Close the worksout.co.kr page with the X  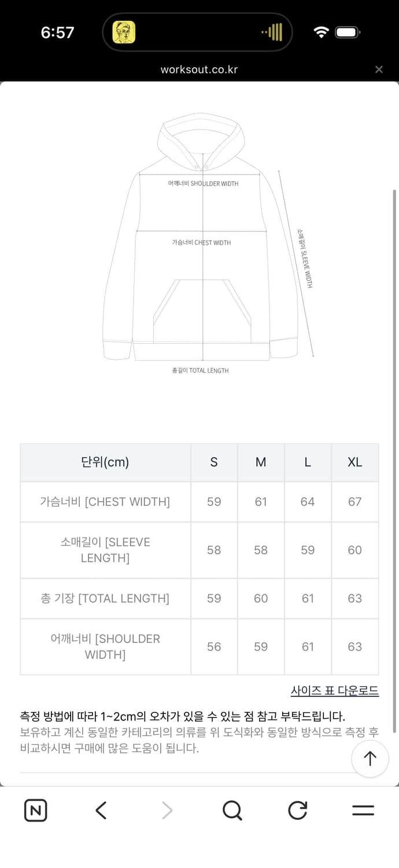[379, 69]
